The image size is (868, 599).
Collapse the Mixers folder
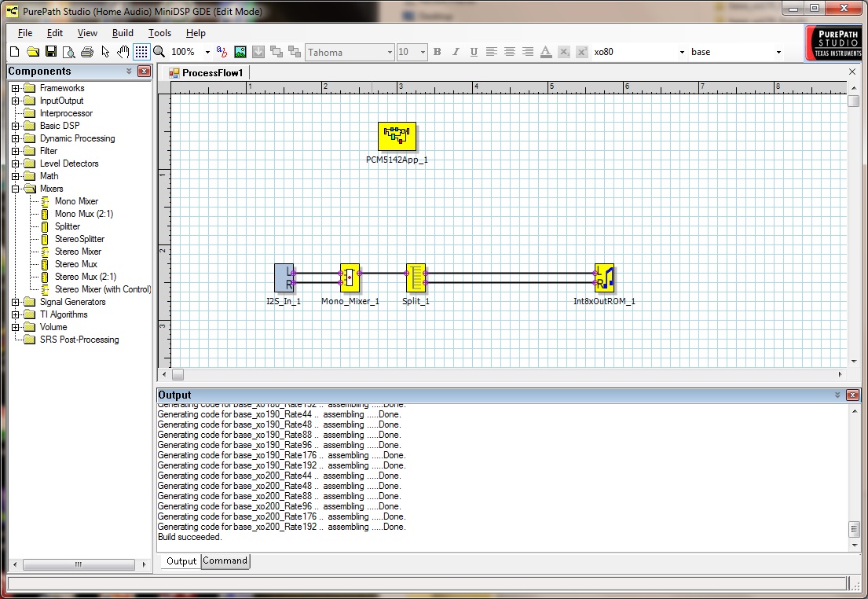tap(16, 189)
